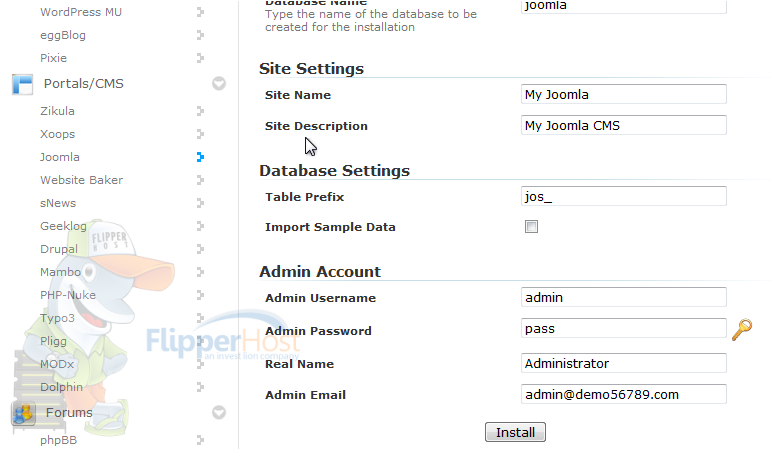
Task: Select Drupal in the sidebar
Action: (x=59, y=249)
